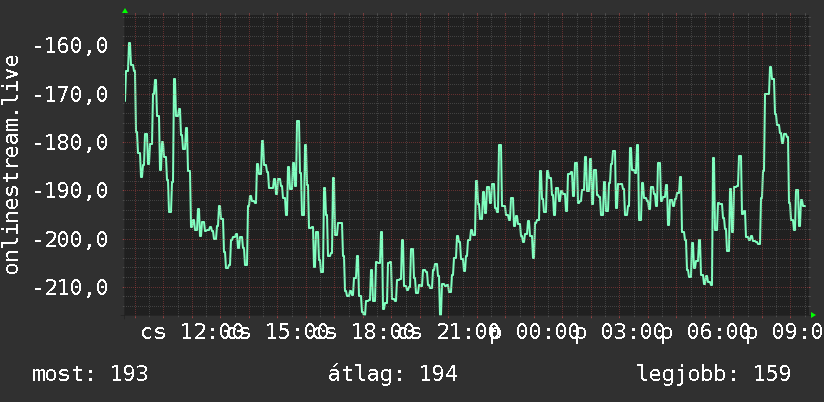Click the p 06:00 time label
The height and width of the screenshot is (402, 824).
tap(708, 333)
